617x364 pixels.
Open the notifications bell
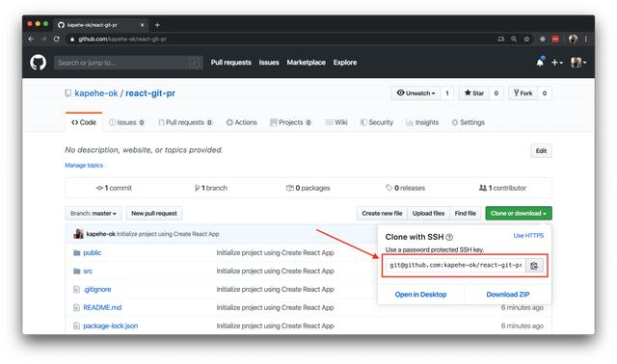[x=540, y=62]
